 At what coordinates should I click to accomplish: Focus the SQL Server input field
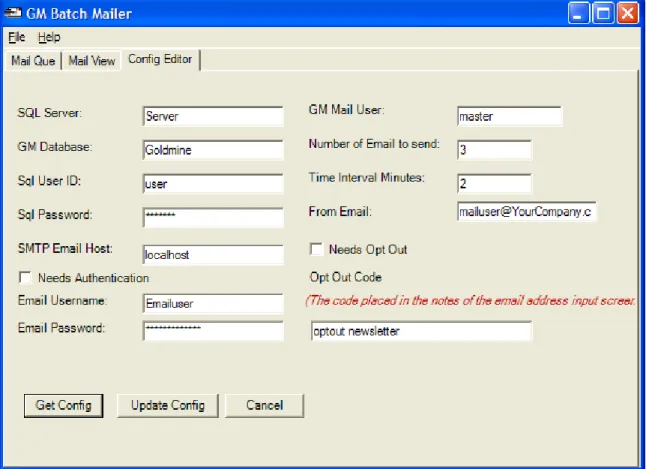point(213,116)
